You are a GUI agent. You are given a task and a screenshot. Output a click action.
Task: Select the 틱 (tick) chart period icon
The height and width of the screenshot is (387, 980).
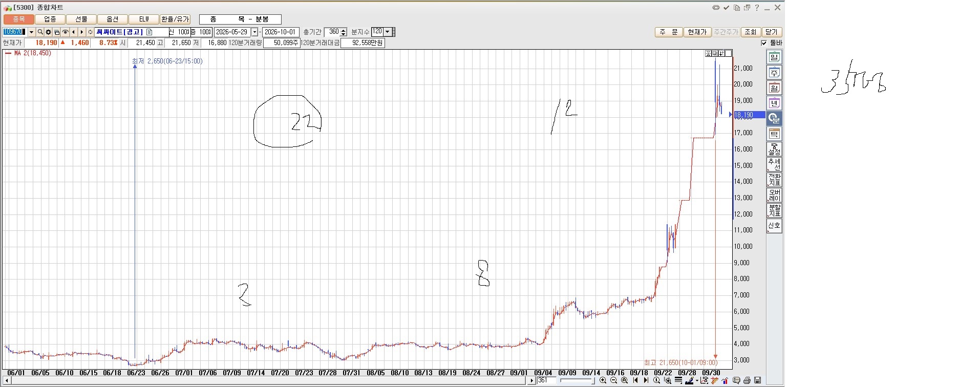pos(774,134)
